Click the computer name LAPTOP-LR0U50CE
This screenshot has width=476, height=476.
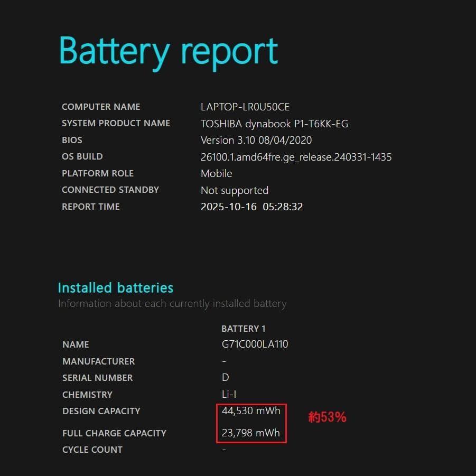click(245, 107)
